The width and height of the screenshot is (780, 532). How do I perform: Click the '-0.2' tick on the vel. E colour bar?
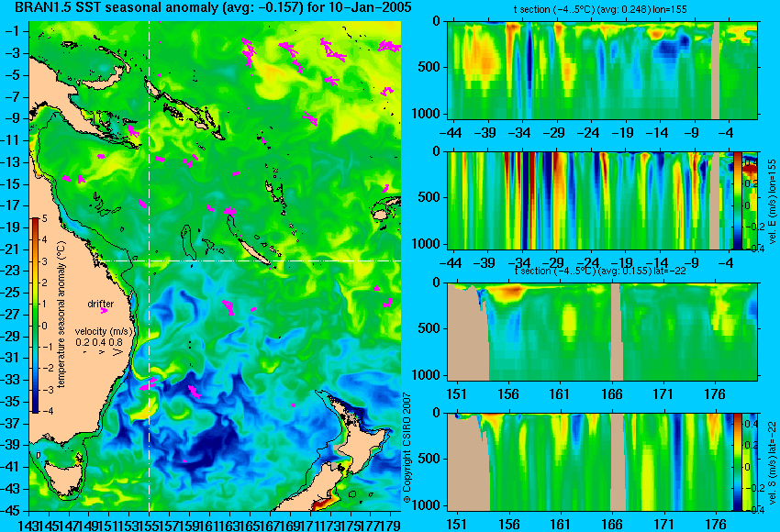click(752, 227)
